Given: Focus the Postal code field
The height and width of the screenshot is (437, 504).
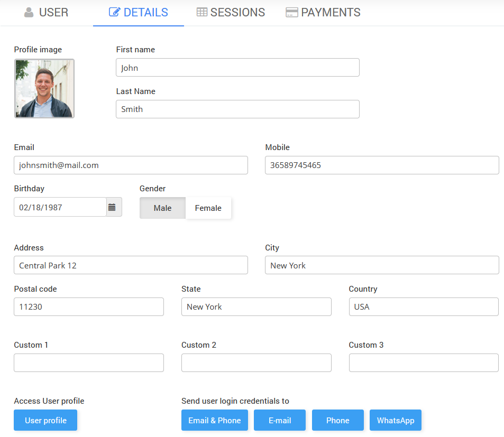Looking at the screenshot, I should click(89, 307).
